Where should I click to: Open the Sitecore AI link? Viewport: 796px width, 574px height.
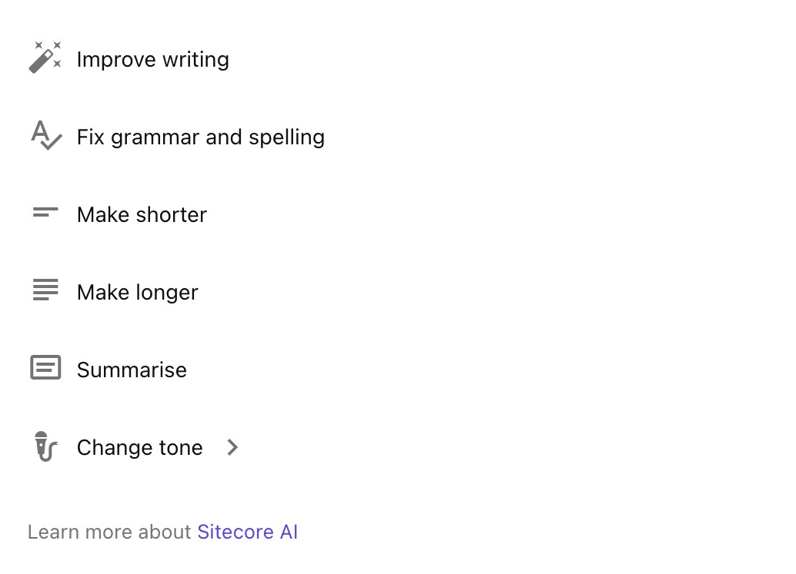pyautogui.click(x=247, y=532)
